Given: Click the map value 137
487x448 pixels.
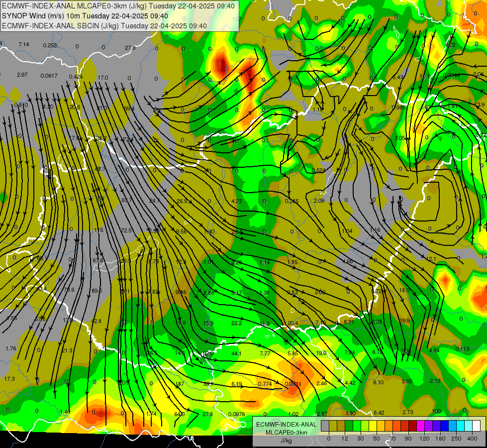Looking at the screenshot, I should (237, 19).
